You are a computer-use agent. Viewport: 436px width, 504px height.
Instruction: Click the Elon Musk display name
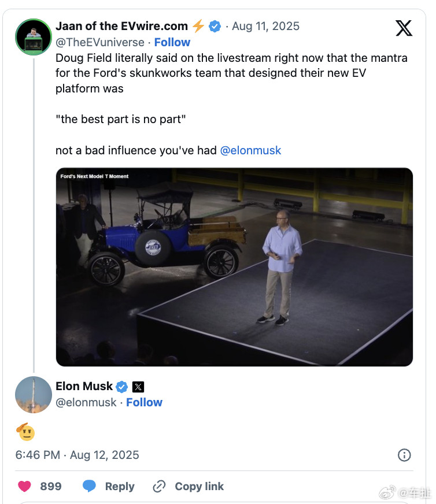84,386
